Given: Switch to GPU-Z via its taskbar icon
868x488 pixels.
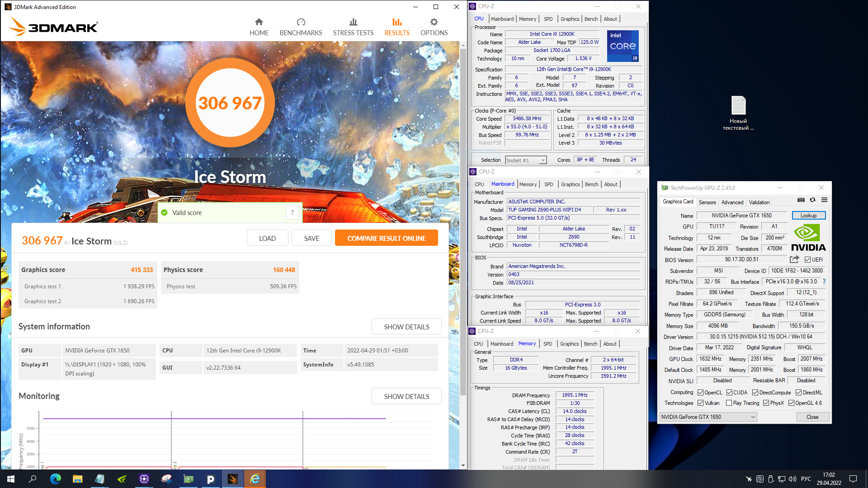Looking at the screenshot, I should click(189, 479).
